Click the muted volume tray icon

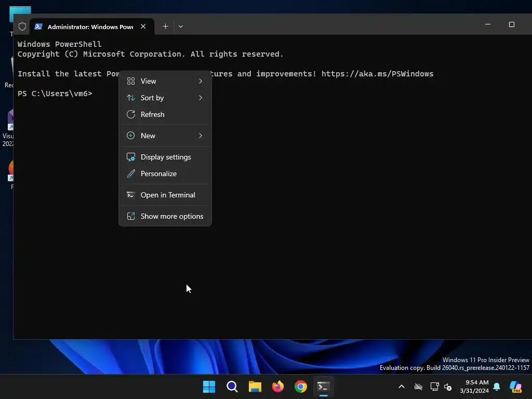(x=448, y=387)
